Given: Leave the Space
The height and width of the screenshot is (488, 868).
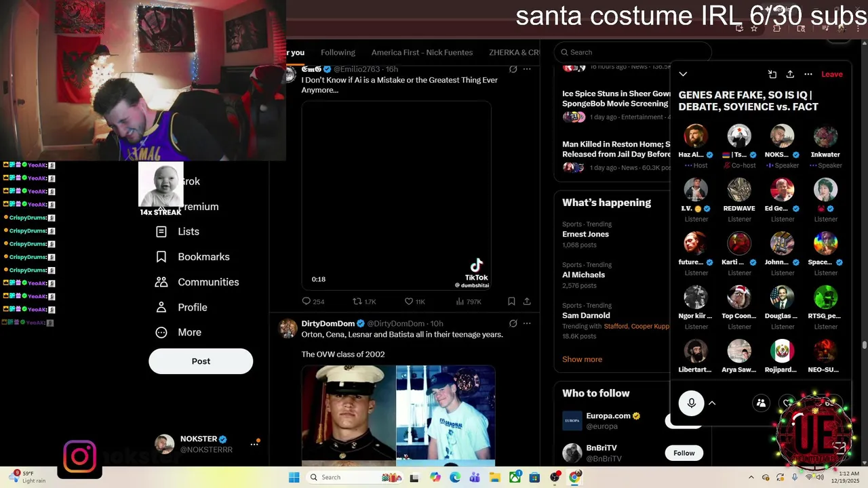Looking at the screenshot, I should [x=832, y=74].
